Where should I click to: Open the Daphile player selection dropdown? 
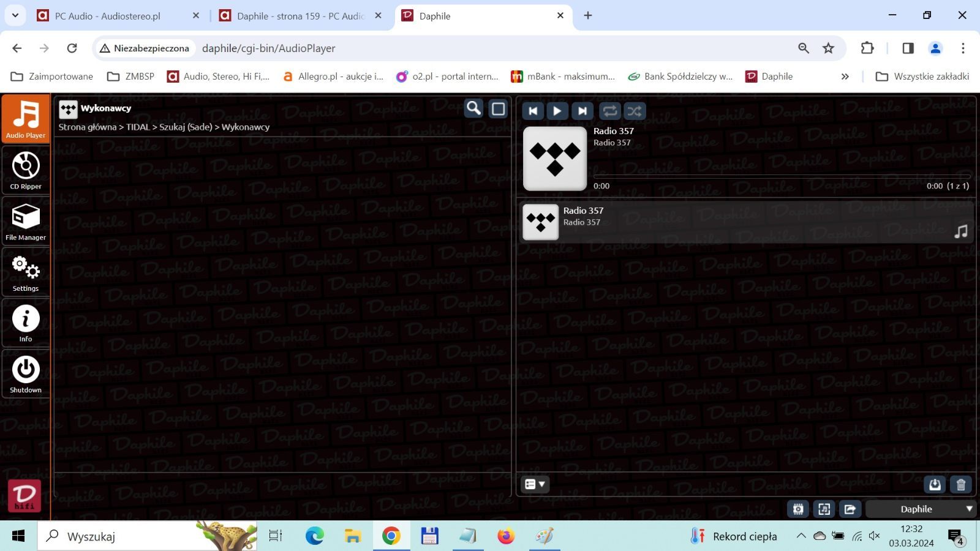click(921, 509)
